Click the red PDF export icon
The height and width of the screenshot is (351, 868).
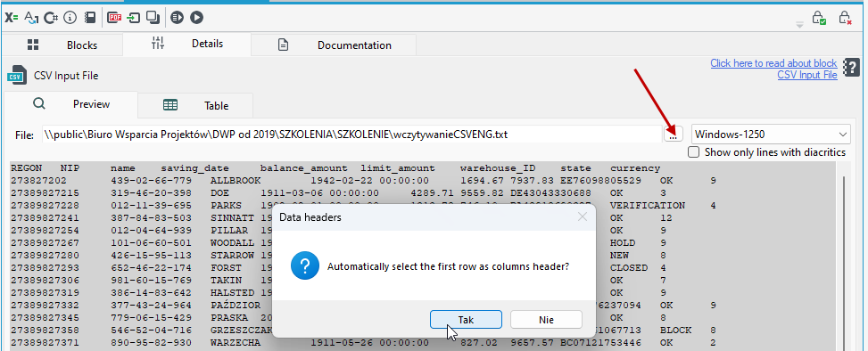click(114, 18)
